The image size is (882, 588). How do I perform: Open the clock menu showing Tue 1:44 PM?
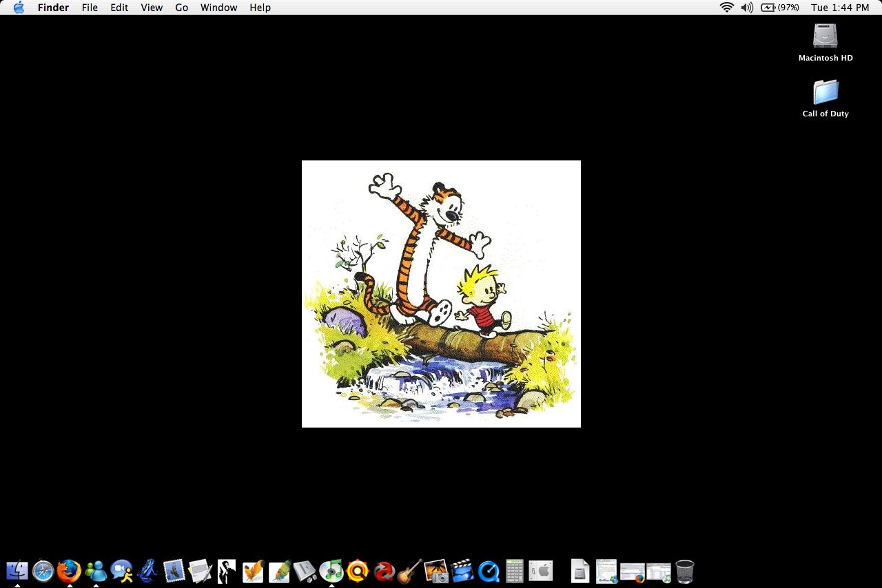point(840,8)
